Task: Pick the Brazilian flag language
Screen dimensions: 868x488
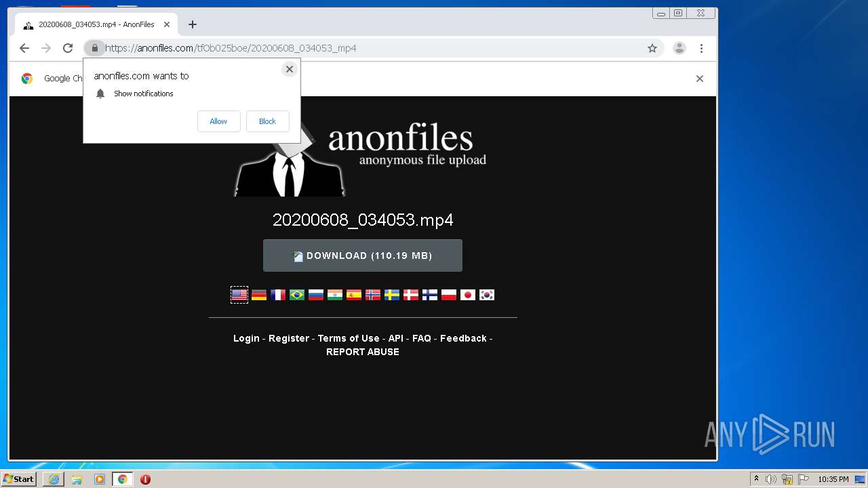Action: 297,295
